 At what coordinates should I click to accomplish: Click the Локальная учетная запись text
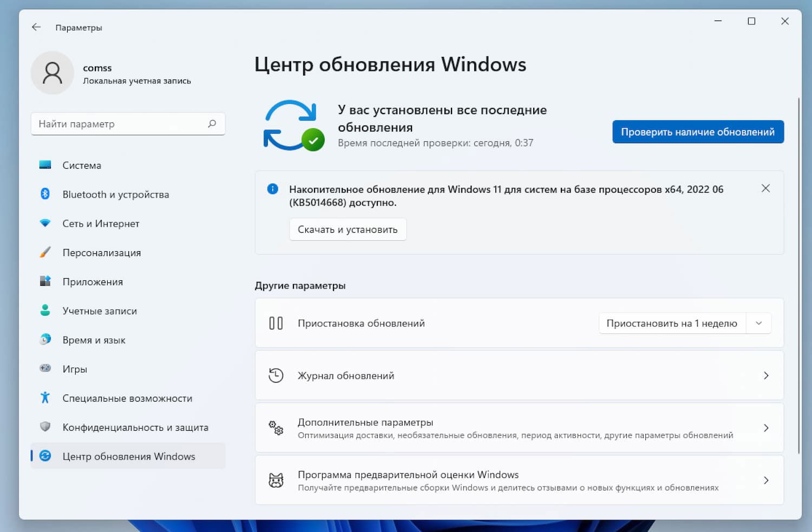[x=137, y=81]
